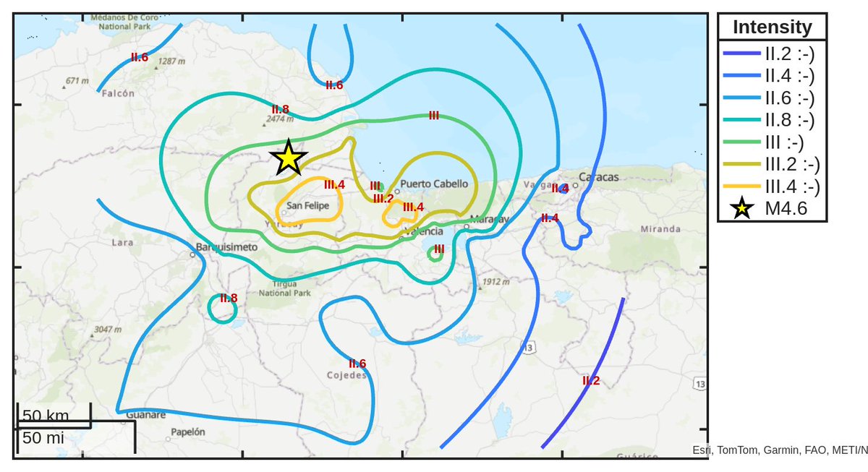The height and width of the screenshot is (472, 868).
Task: Click the II.8 contour label near Barquisimeto
Action: [229, 298]
